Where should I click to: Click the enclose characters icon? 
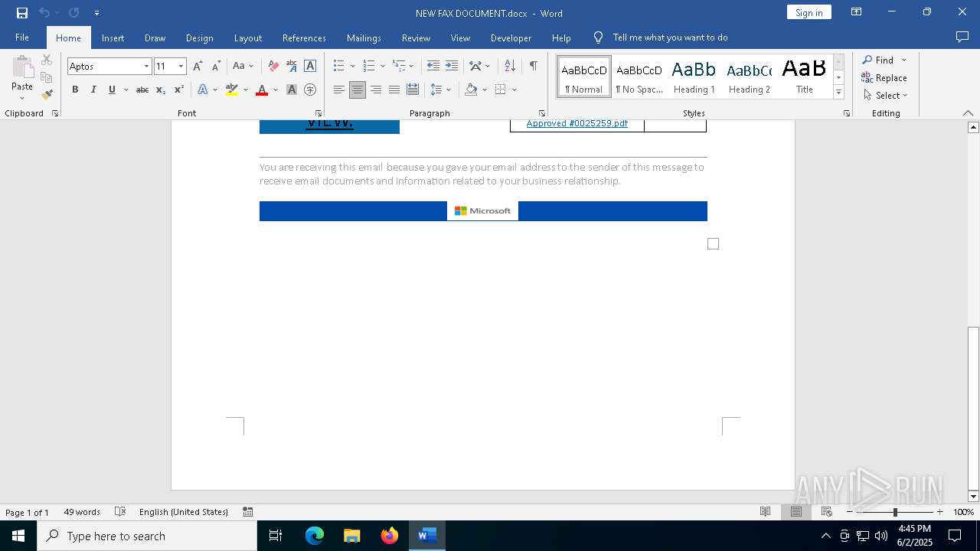pos(310,90)
